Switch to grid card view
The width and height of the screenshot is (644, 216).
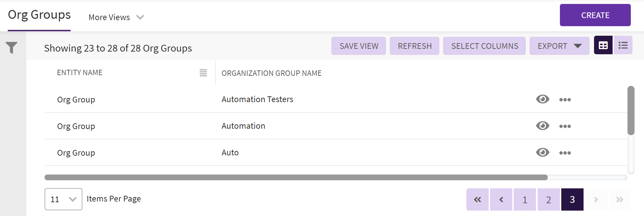(603, 45)
